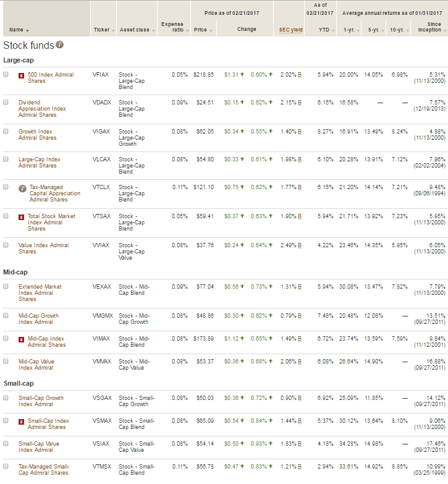Click the B footnote next to VFIAX SEC yield
This screenshot has height=484, width=448.
tap(300, 75)
